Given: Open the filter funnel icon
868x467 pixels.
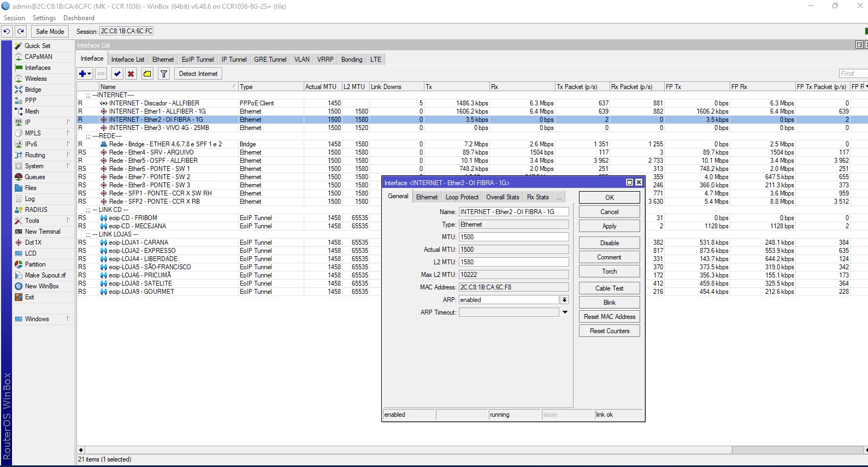Looking at the screenshot, I should (x=163, y=74).
